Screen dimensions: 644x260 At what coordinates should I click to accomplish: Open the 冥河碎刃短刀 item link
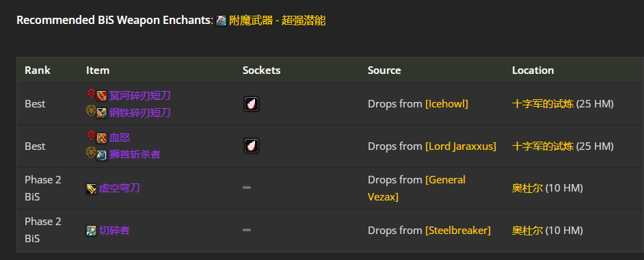tap(139, 96)
